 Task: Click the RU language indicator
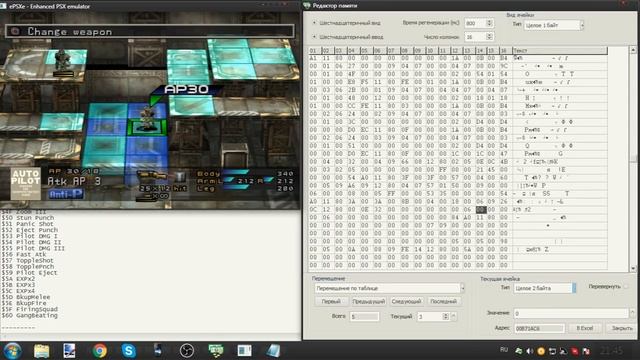504,350
